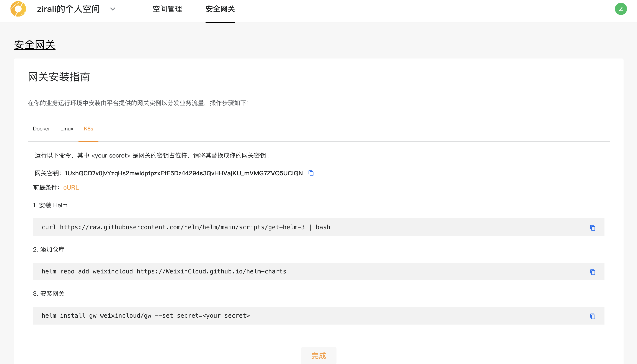Click the helm repo add code block
This screenshot has width=637, height=364.
(164, 271)
